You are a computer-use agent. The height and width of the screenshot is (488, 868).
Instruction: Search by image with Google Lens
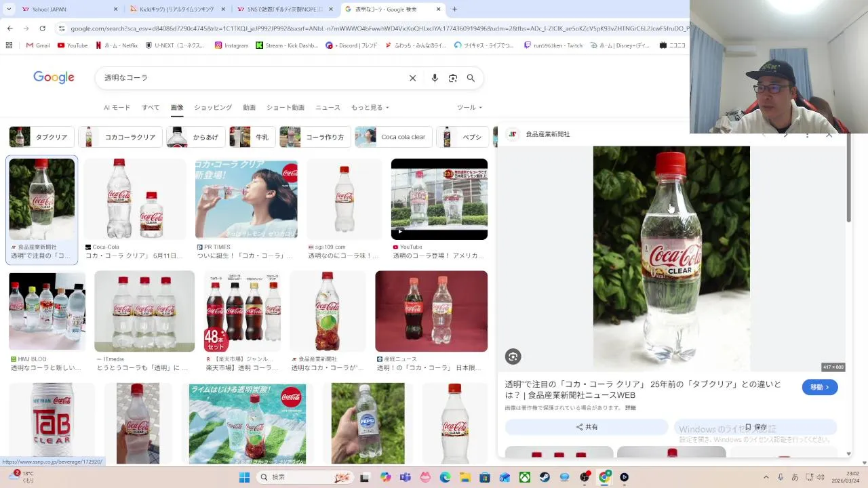point(453,78)
